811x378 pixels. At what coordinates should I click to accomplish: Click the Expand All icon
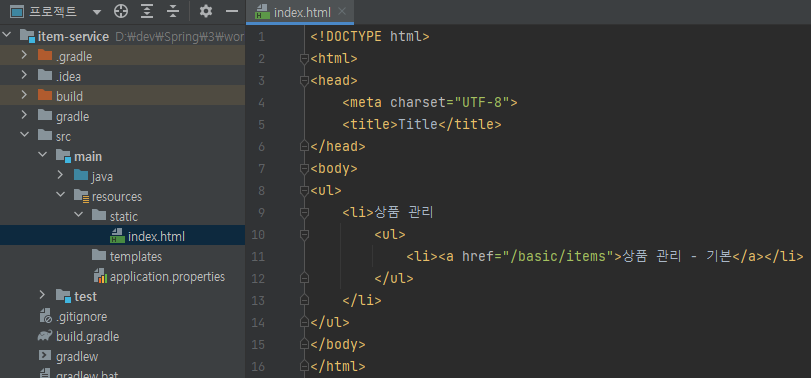tap(147, 11)
